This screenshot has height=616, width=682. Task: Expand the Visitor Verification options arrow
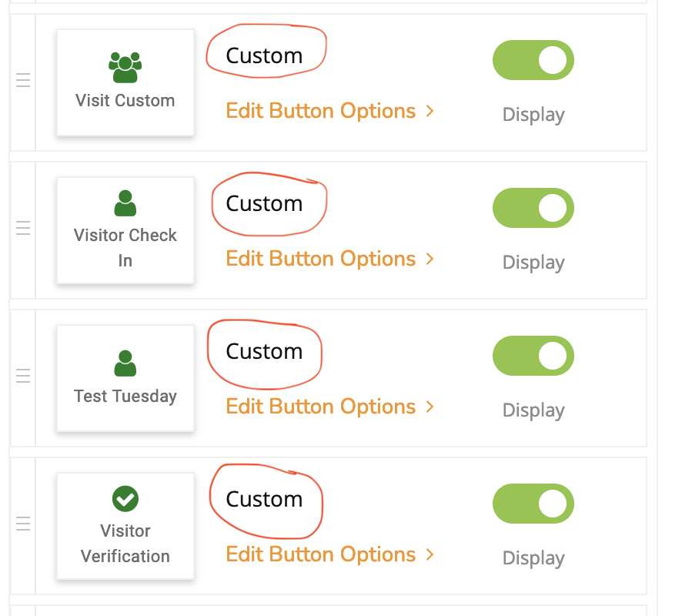pos(430,554)
